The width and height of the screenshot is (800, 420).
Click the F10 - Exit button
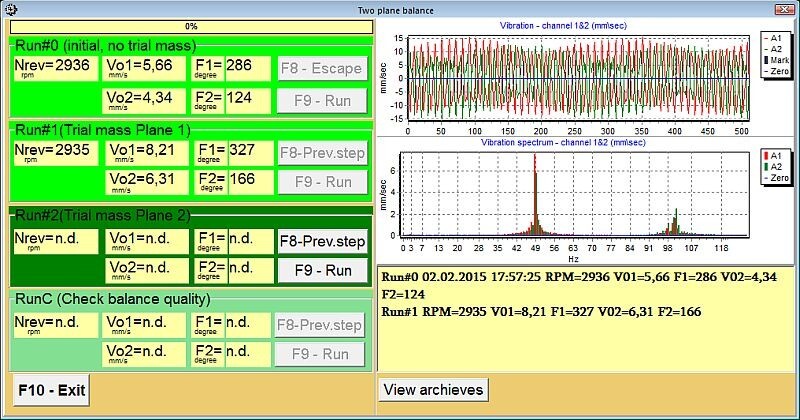(51, 389)
